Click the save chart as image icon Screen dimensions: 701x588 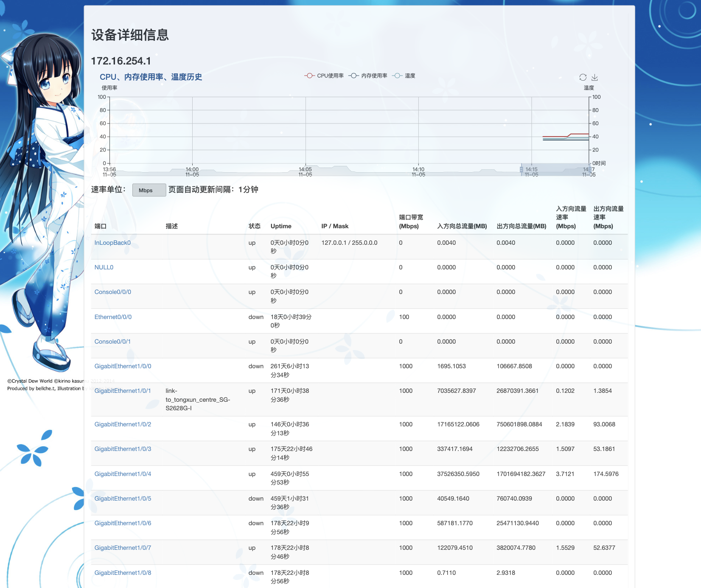(x=594, y=77)
